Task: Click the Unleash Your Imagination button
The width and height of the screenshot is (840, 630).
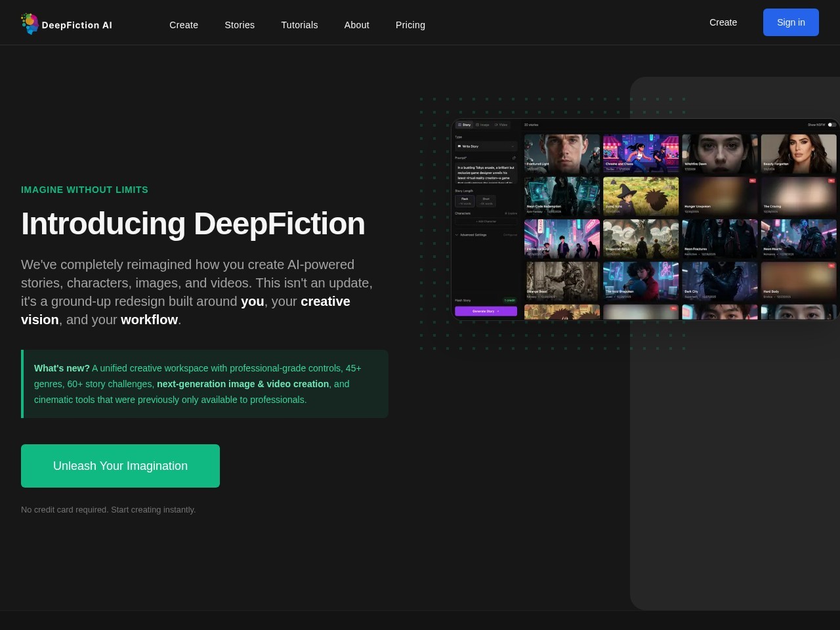Action: pos(120,466)
